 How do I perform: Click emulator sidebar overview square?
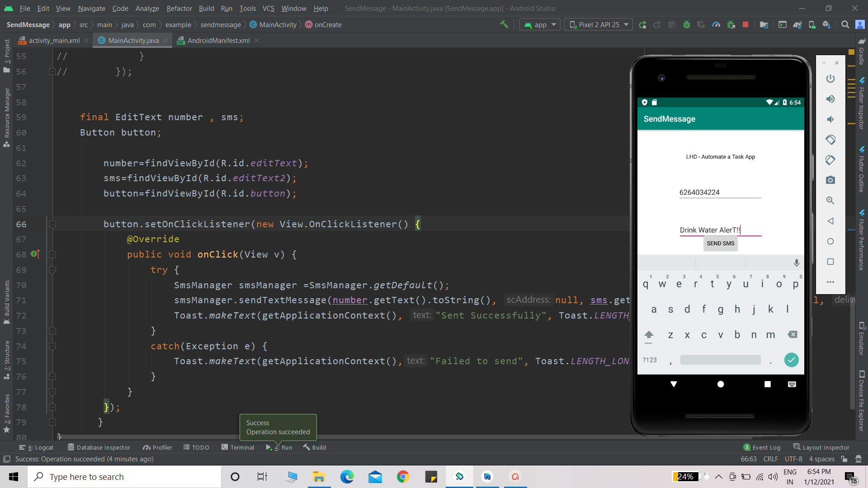(x=830, y=262)
